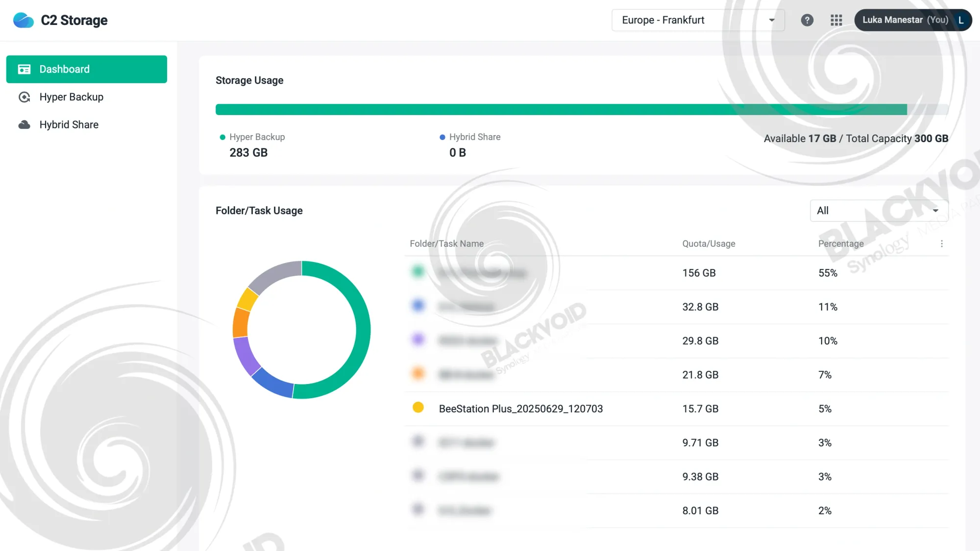Click the green Hyper Backup legend dot
Viewport: 980px width, 551px height.
[x=222, y=137]
